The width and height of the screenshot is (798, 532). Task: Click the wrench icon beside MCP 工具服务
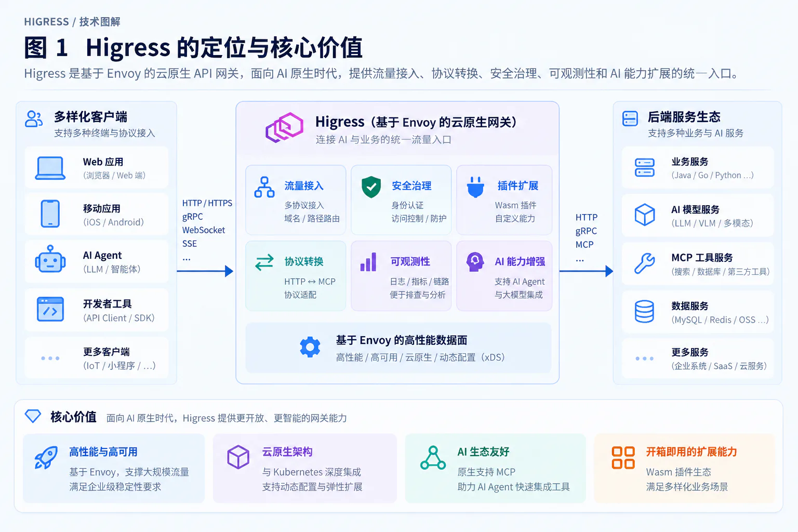(x=645, y=263)
